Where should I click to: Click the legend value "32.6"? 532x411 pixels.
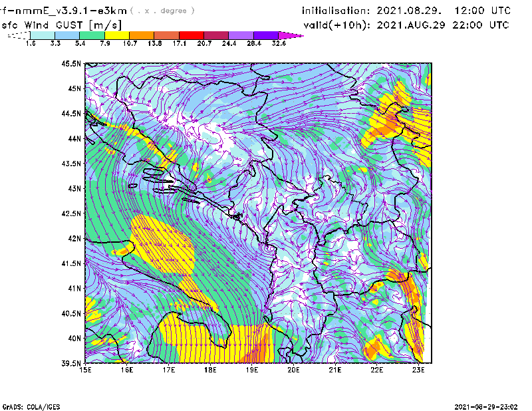(x=279, y=43)
